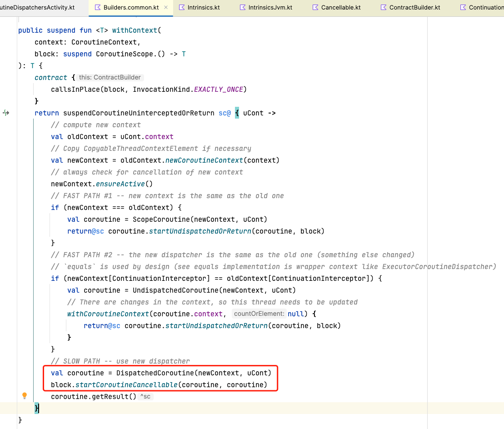This screenshot has width=504, height=429.
Task: Click the Kotlin file icon on Intrinsics.kt tab
Action: tap(182, 7)
